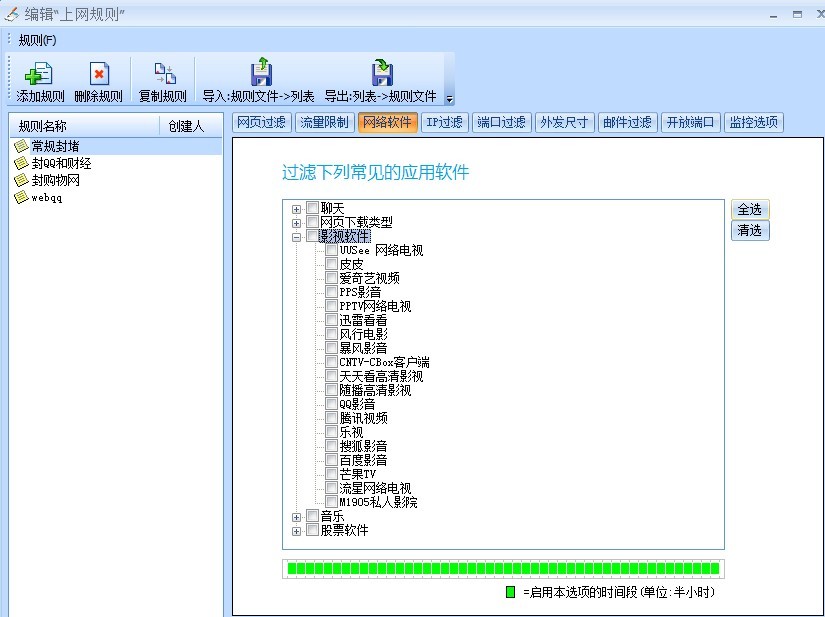Select the 常规封堵 rule icon
Image resolution: width=825 pixels, height=617 pixels.
point(21,146)
